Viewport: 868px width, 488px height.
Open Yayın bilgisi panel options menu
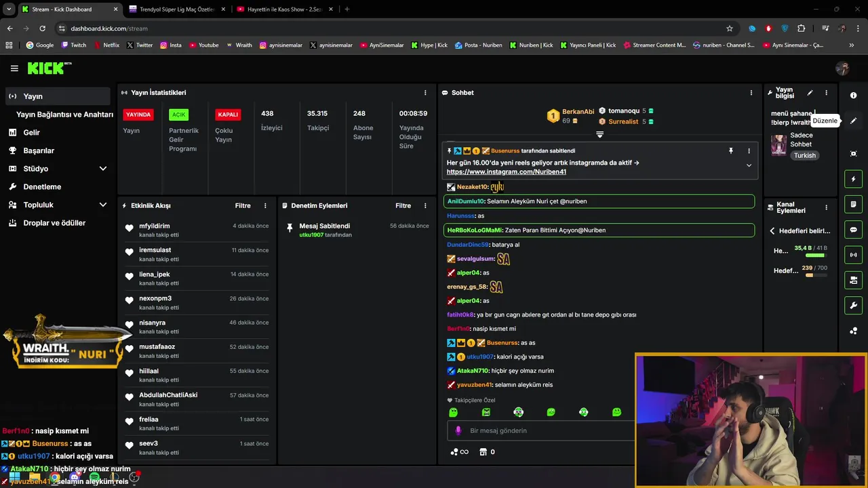pyautogui.click(x=826, y=93)
